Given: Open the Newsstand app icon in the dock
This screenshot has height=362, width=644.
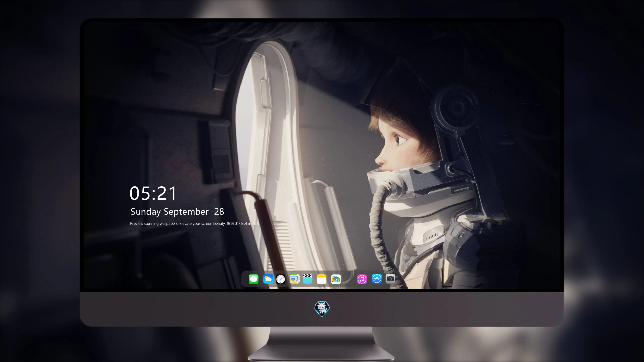Looking at the screenshot, I should coord(336,279).
